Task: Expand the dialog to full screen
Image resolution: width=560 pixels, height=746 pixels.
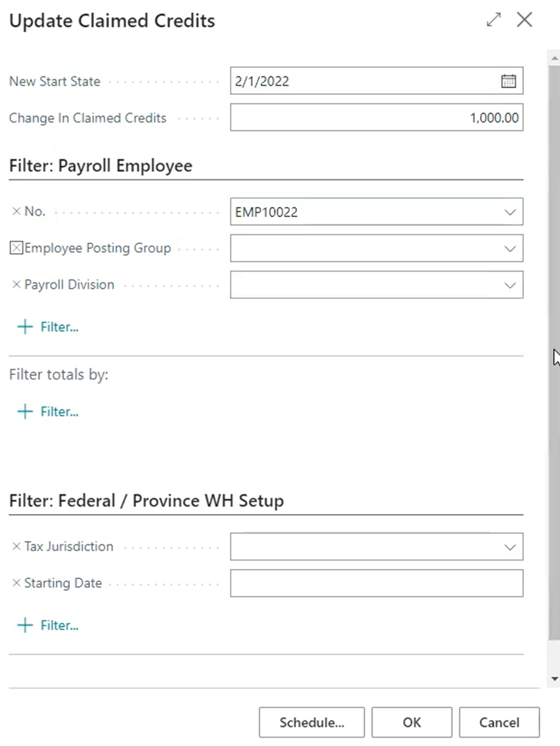Action: [x=494, y=20]
